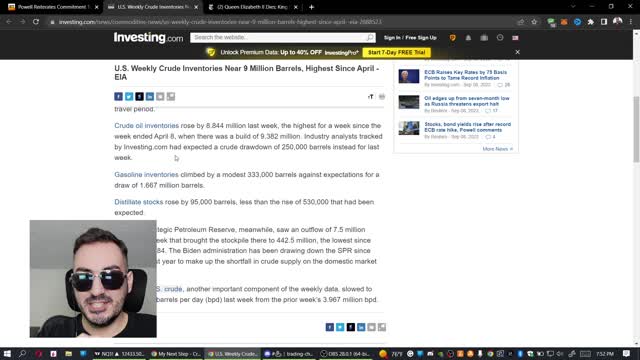Screen dimensions: 640x360
Task: Click the share-page icon in the address bar
Action: (x=521, y=22)
